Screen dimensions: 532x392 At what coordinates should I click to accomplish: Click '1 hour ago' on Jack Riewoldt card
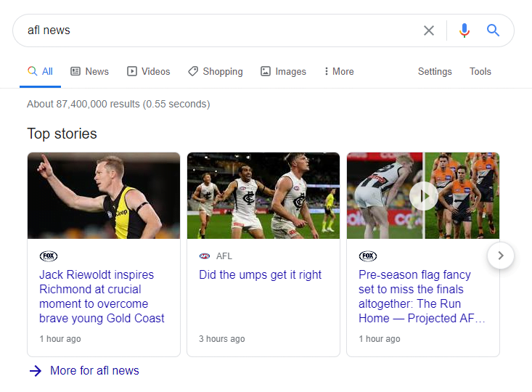(x=60, y=339)
